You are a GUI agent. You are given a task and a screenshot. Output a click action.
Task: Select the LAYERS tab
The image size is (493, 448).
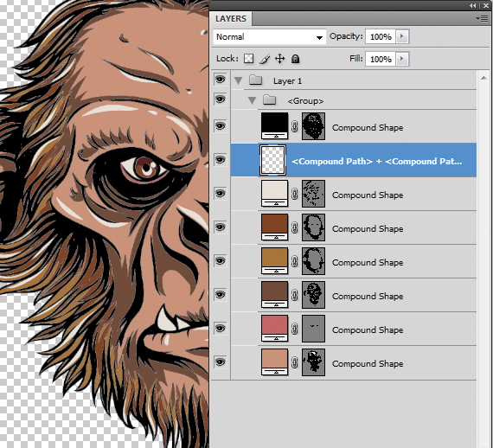pyautogui.click(x=230, y=19)
